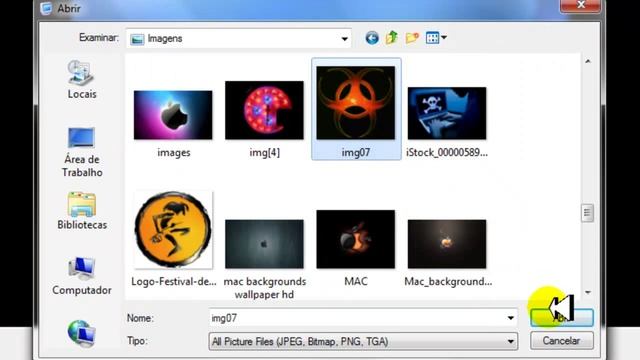Create a new folder
Viewport: 640px width, 360px height.
(x=412, y=38)
